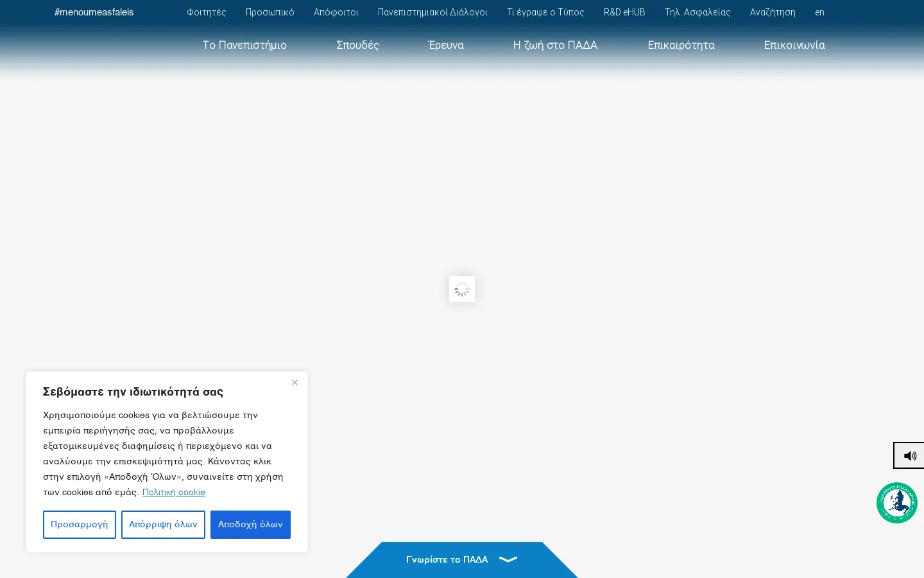Visit the Απόφοιτοι link
Screen dimensions: 924x578
click(x=336, y=12)
